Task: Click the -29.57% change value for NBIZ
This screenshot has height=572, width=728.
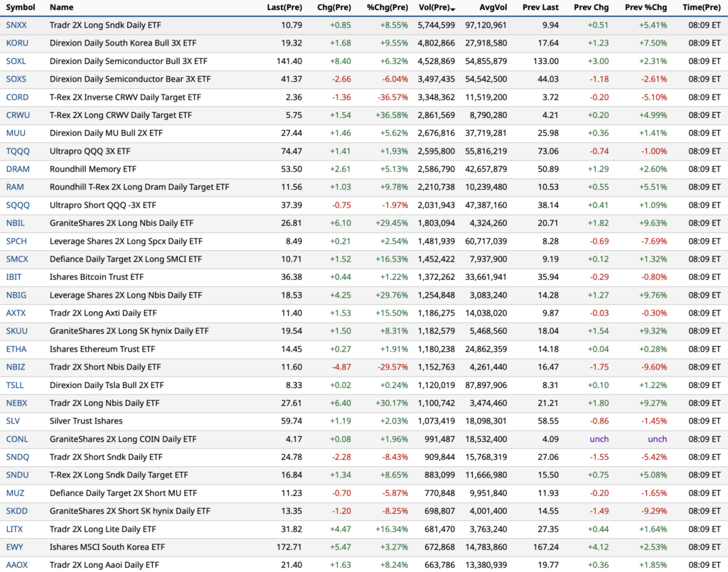Action: (392, 367)
